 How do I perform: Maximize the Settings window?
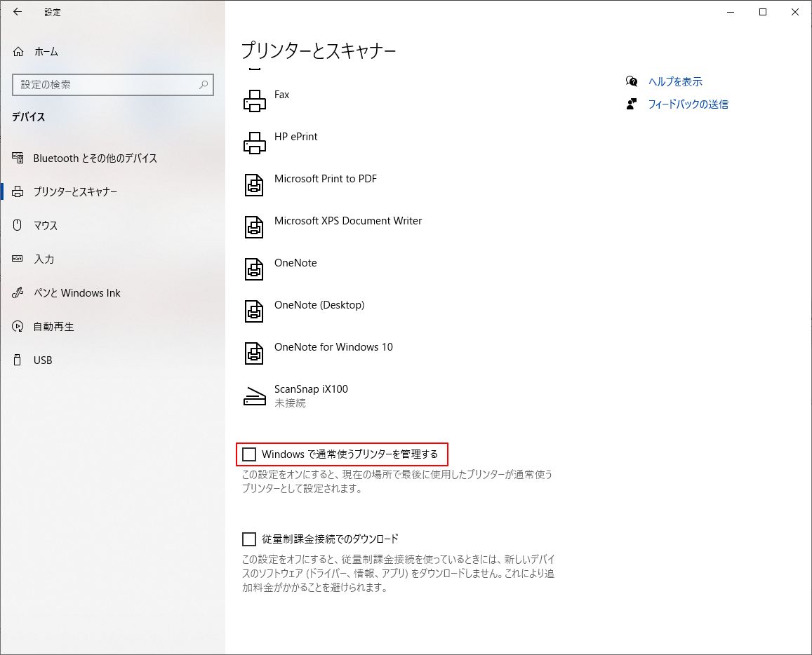point(763,12)
